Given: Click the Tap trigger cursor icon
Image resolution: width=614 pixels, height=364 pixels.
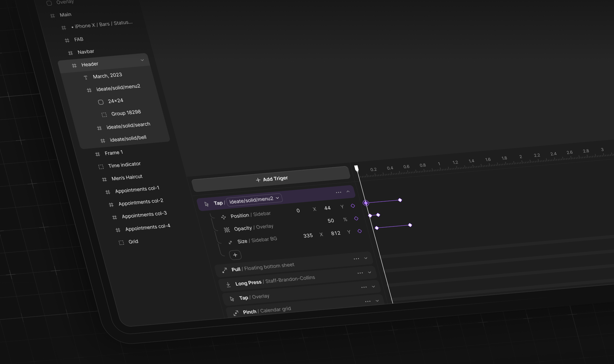Looking at the screenshot, I should [x=207, y=204].
